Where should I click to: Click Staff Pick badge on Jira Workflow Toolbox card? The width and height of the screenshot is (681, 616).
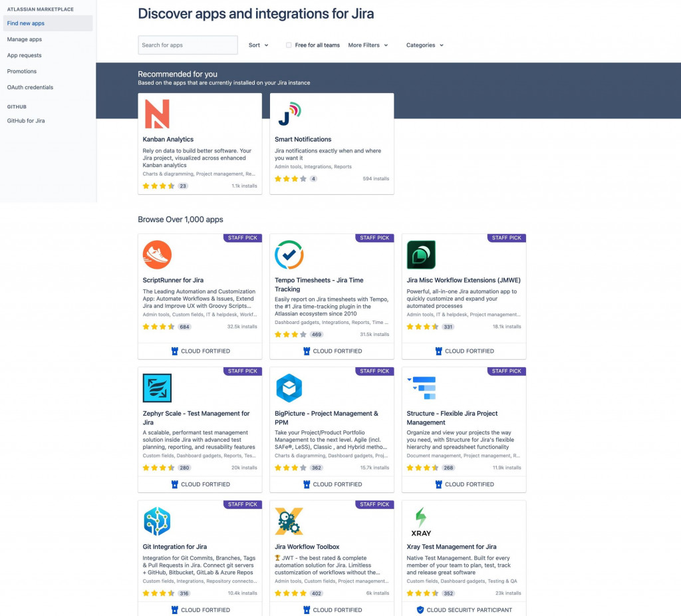coord(374,504)
